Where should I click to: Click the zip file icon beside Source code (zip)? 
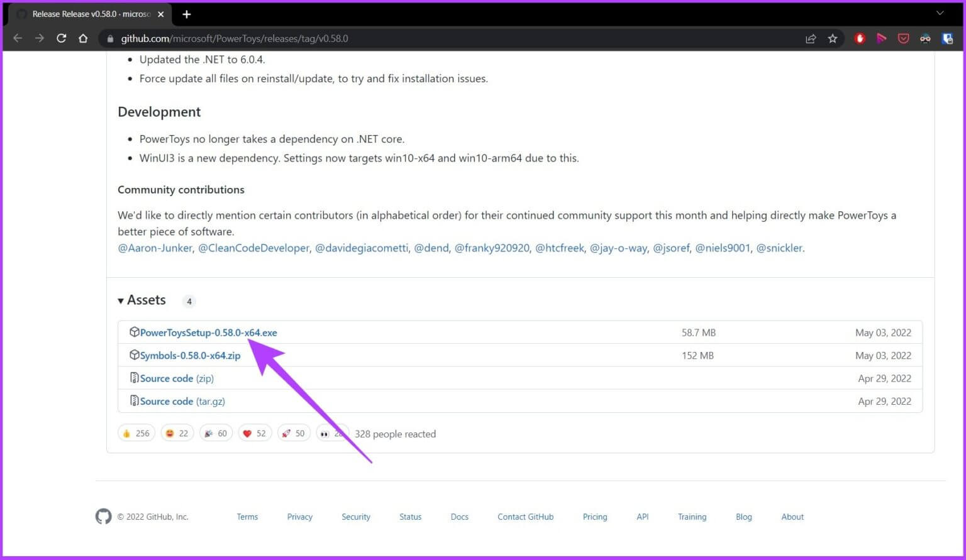click(134, 378)
